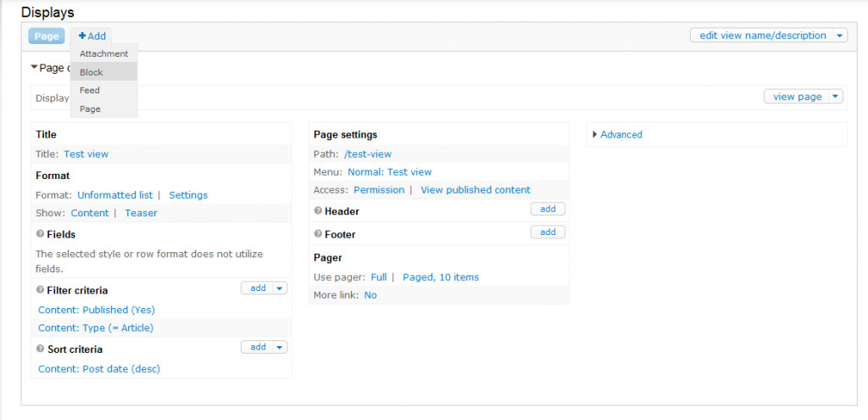Click the Format heading

[x=53, y=176]
